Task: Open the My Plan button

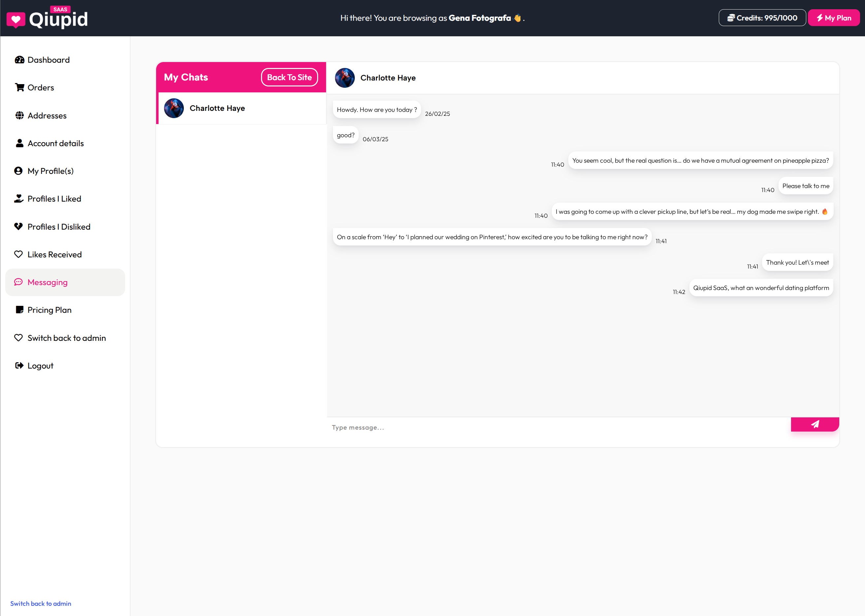Action: [834, 18]
